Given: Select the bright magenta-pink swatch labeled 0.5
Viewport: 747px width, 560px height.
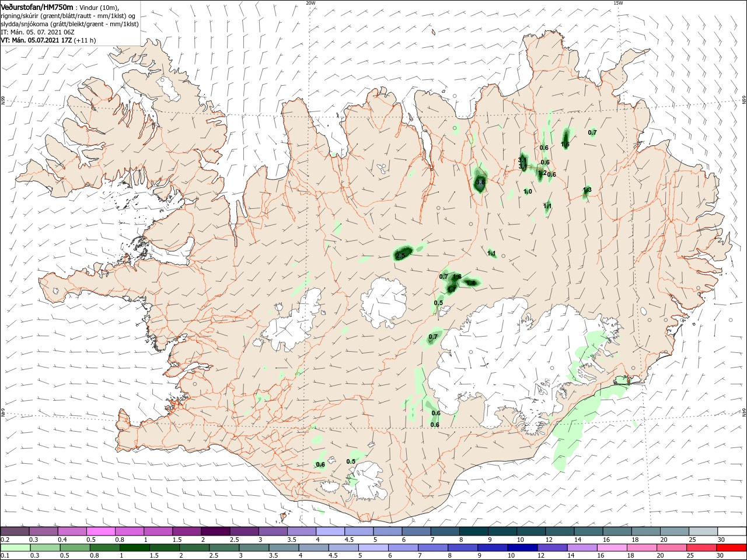Looking at the screenshot, I should click(x=100, y=531).
